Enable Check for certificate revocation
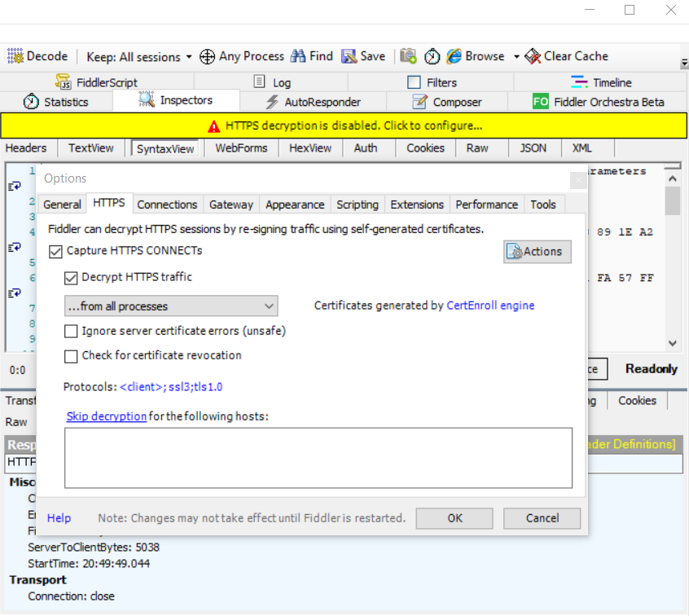The width and height of the screenshot is (689, 616). 71,356
